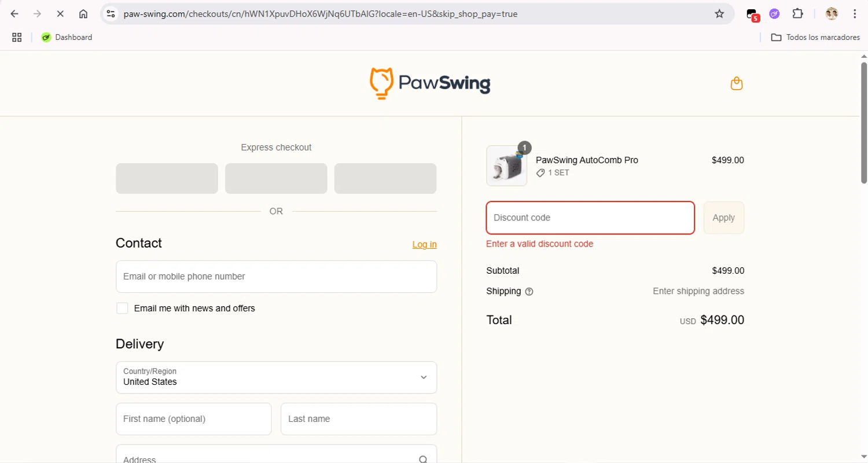Open Todos los marcadores folder

pos(815,37)
